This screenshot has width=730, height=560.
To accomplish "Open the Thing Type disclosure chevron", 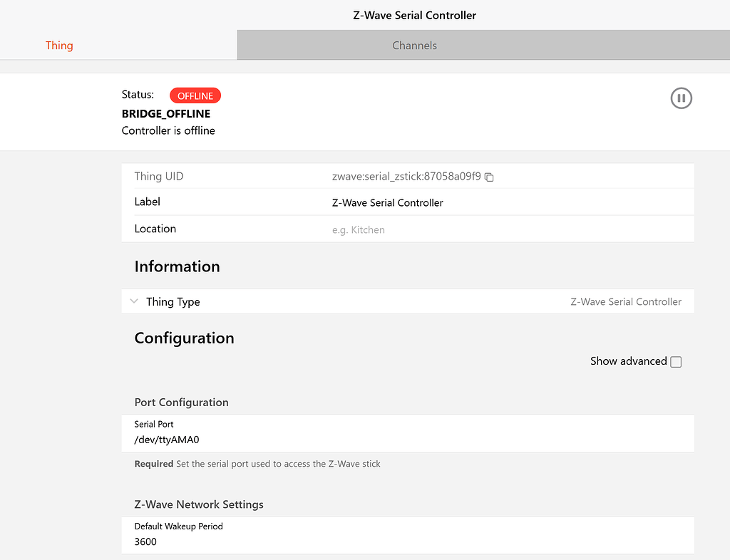I will tap(134, 301).
